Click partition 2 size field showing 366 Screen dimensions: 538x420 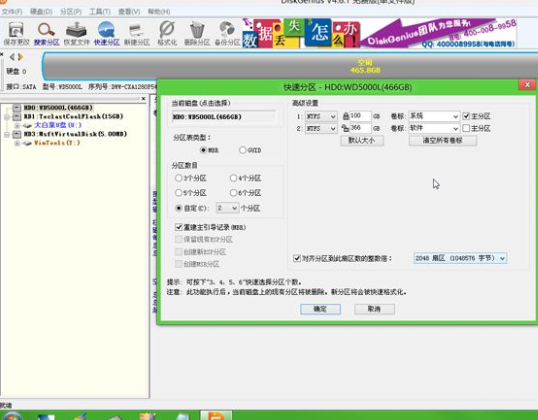(360, 128)
